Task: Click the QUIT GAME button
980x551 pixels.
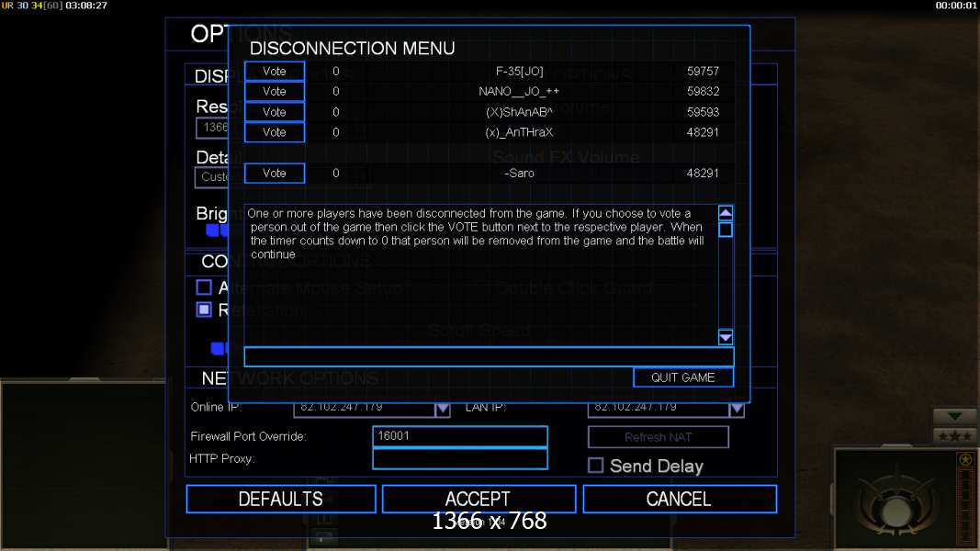Action: click(683, 377)
